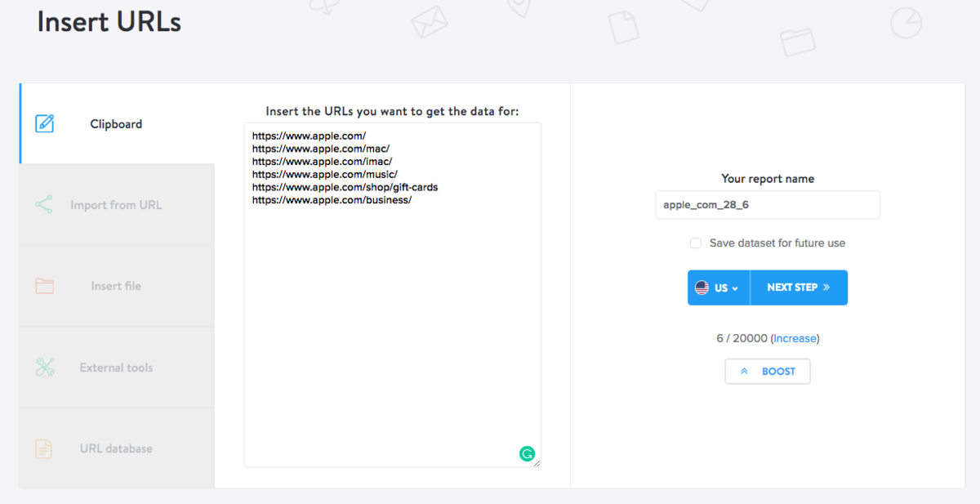This screenshot has width=980, height=504.
Task: Switch to the Import from URL tab
Action: click(x=116, y=205)
